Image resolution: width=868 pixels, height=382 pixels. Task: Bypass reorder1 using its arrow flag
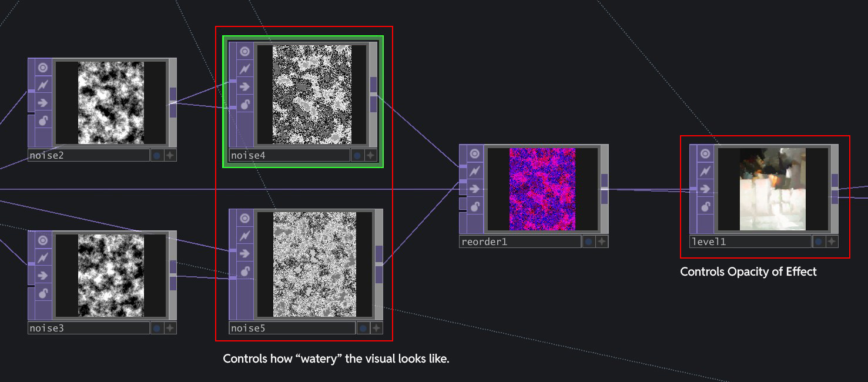point(475,189)
